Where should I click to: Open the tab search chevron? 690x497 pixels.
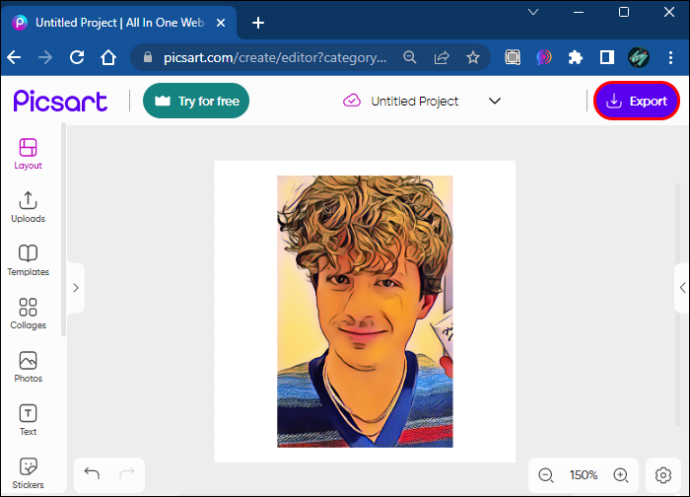[533, 12]
